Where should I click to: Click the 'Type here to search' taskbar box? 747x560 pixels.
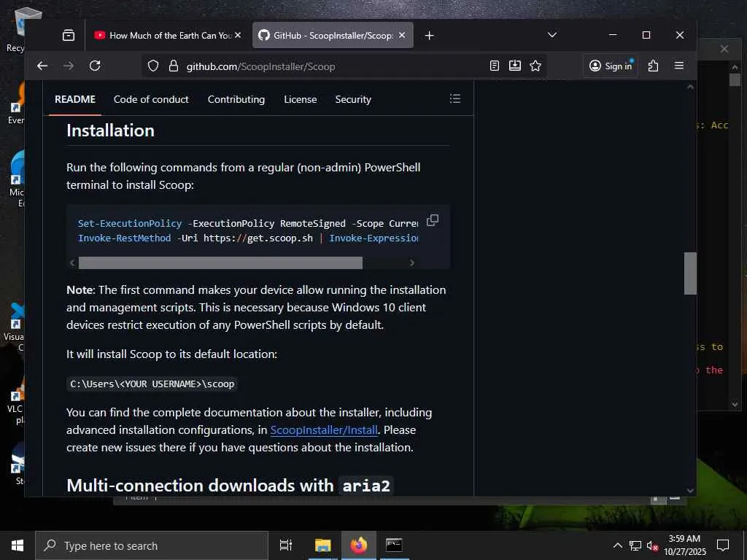pyautogui.click(x=152, y=545)
